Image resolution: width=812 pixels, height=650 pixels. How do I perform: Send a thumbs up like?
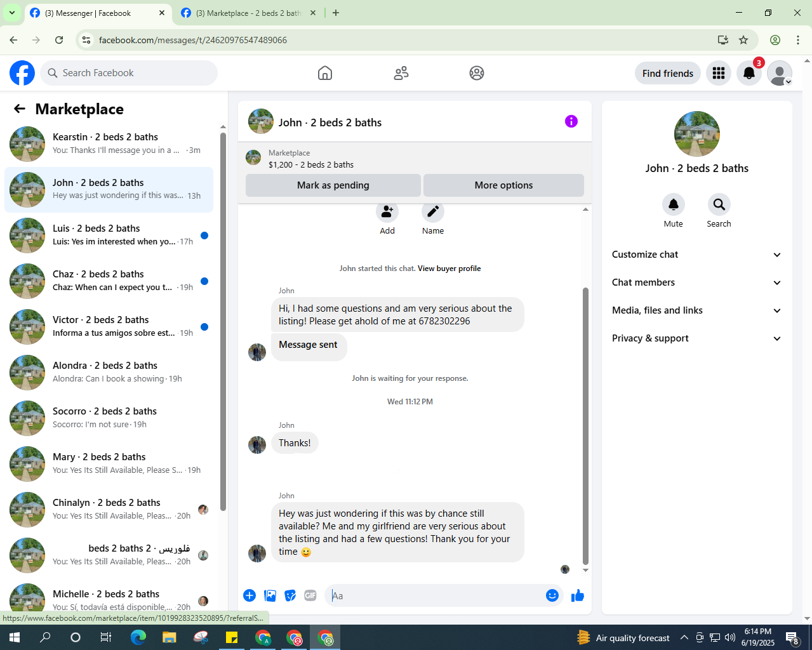click(578, 595)
